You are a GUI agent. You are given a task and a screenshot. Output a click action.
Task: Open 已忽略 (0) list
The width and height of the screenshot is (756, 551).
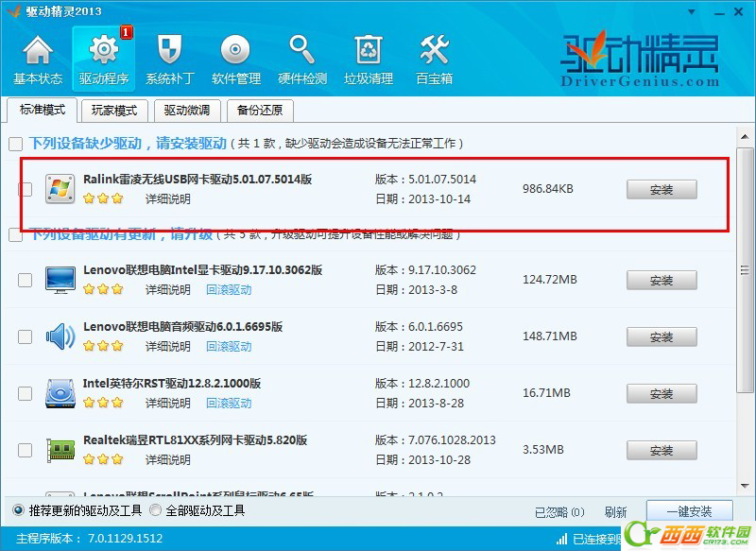[559, 512]
